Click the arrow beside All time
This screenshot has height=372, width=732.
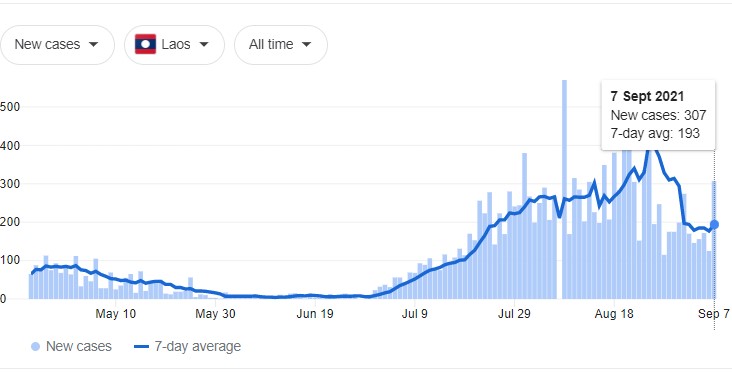pyautogui.click(x=306, y=45)
